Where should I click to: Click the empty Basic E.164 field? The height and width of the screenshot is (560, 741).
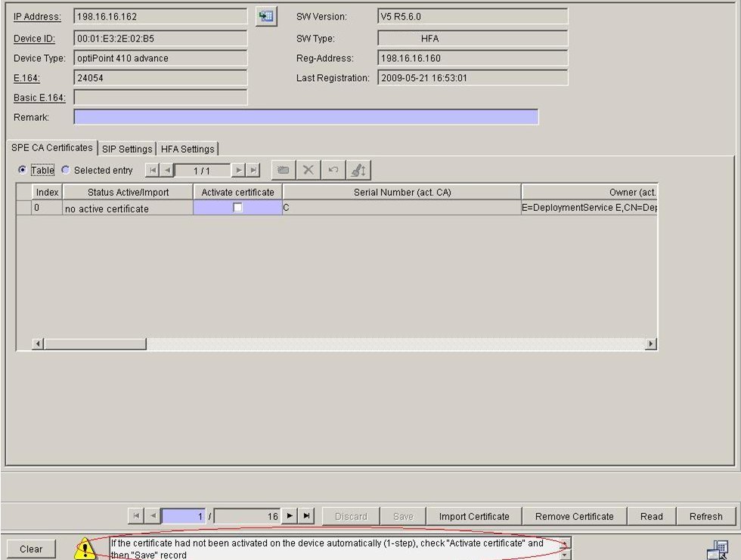click(x=160, y=97)
